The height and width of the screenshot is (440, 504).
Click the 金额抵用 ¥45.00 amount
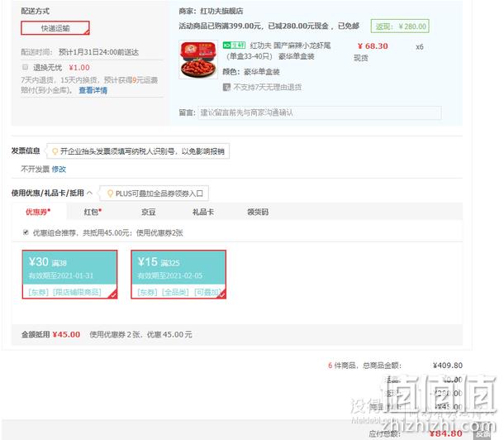[x=67, y=334]
